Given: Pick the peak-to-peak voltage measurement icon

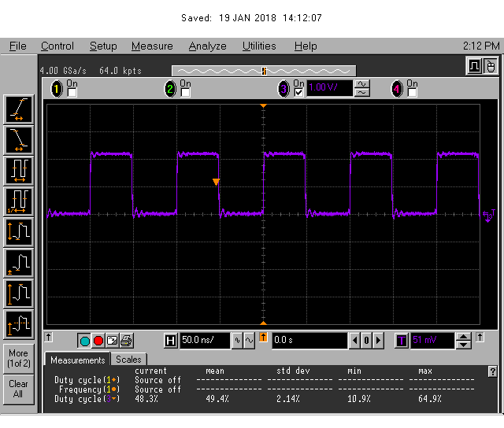Looking at the screenshot, I should tap(19, 232).
